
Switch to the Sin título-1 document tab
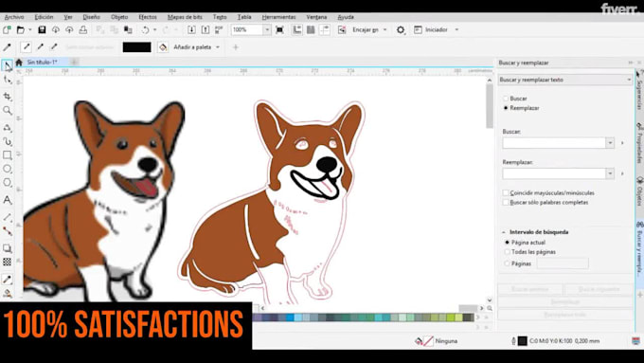click(42, 62)
